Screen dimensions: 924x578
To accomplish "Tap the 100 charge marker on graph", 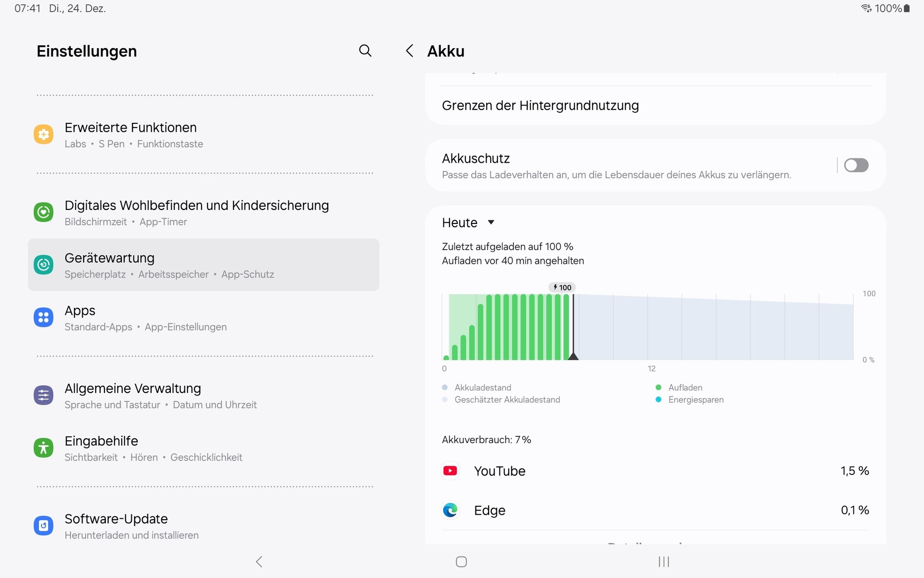I will pos(562,288).
